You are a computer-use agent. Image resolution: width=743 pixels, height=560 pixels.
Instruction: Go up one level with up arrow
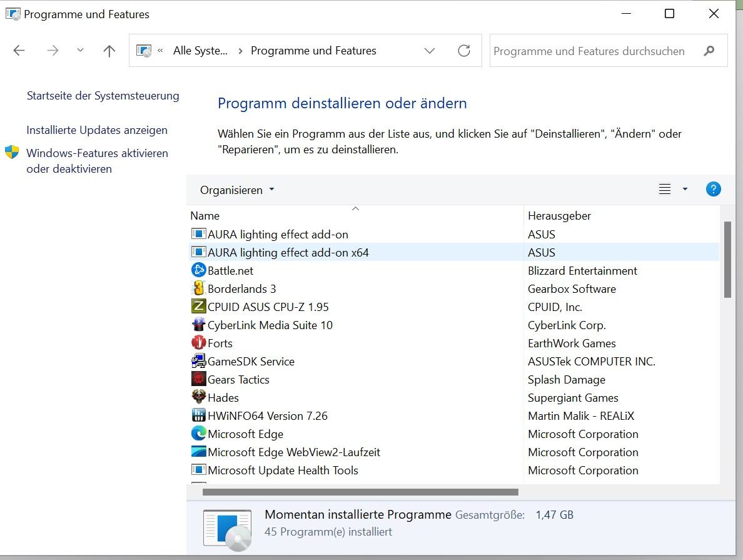(109, 51)
